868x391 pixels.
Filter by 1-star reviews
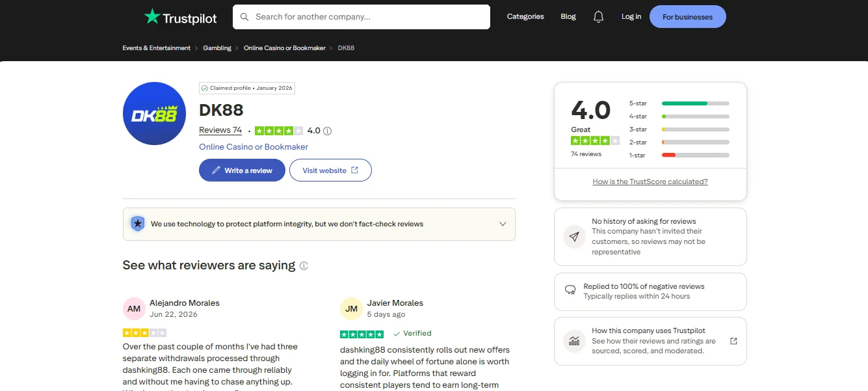pos(679,155)
